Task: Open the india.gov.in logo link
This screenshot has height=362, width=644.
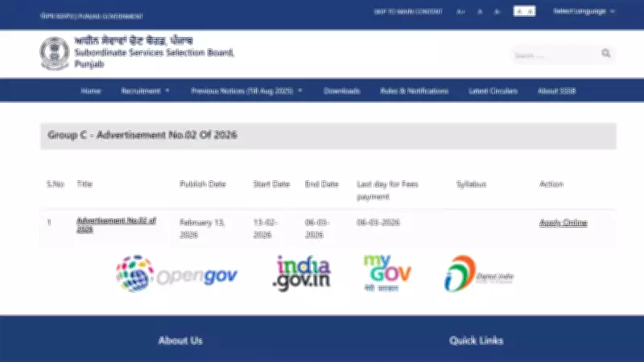Action: (302, 274)
